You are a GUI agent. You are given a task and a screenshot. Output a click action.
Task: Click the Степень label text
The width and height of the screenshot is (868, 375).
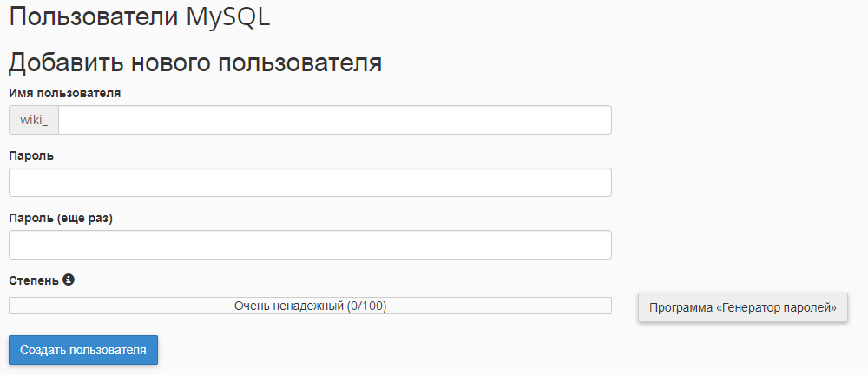coord(34,280)
